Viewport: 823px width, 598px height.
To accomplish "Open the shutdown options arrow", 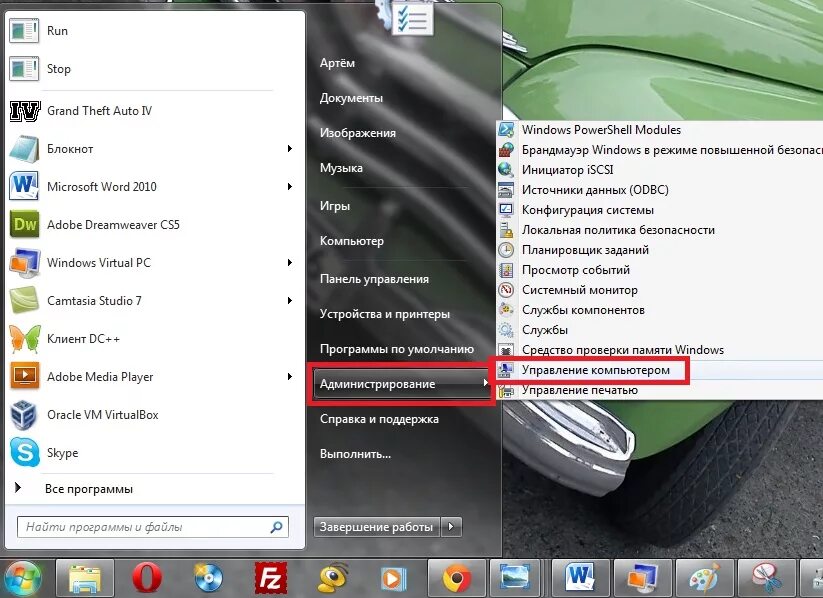I will point(451,527).
